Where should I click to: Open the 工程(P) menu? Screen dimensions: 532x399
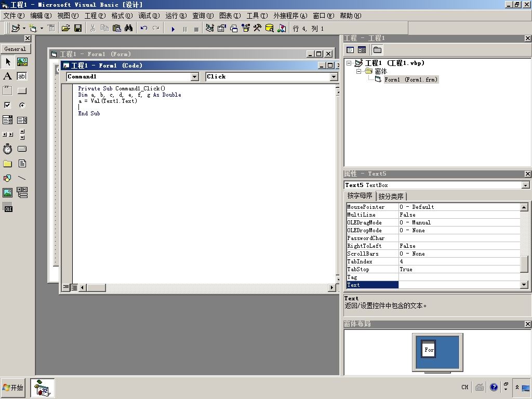coord(95,16)
